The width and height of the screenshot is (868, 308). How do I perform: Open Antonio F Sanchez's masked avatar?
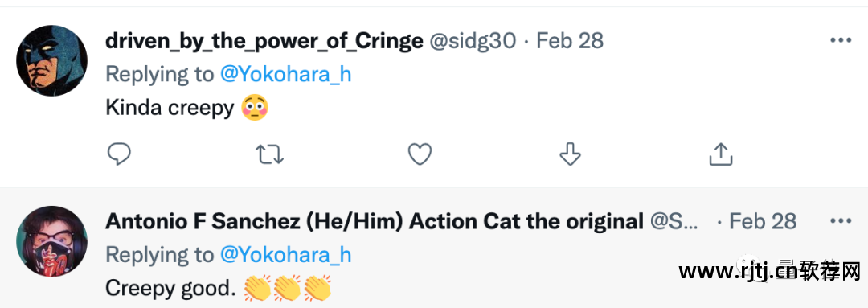point(52,241)
